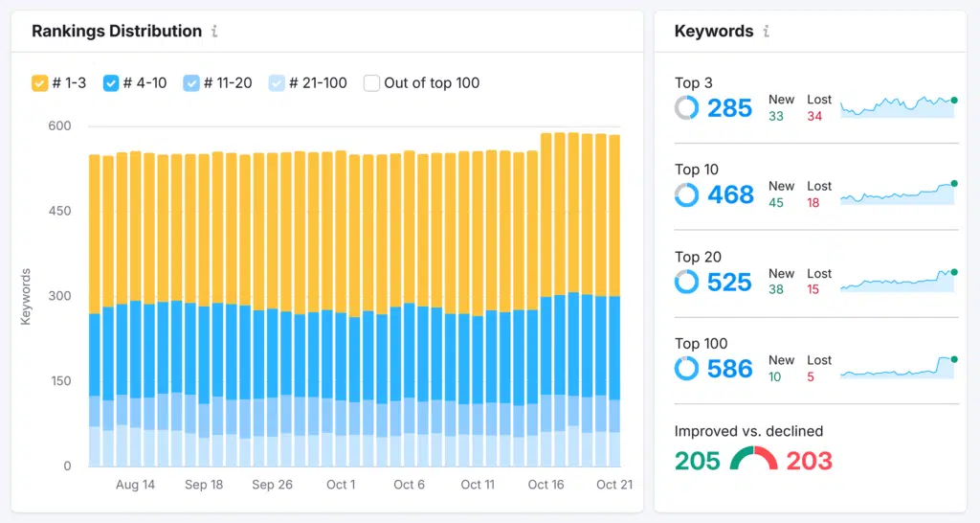Toggle the # 4-10 rankings checkbox
The width and height of the screenshot is (980, 523).
click(x=111, y=83)
